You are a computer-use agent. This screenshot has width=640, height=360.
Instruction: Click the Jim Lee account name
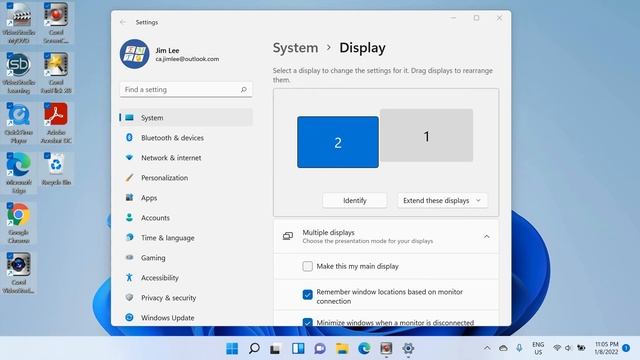pos(167,51)
